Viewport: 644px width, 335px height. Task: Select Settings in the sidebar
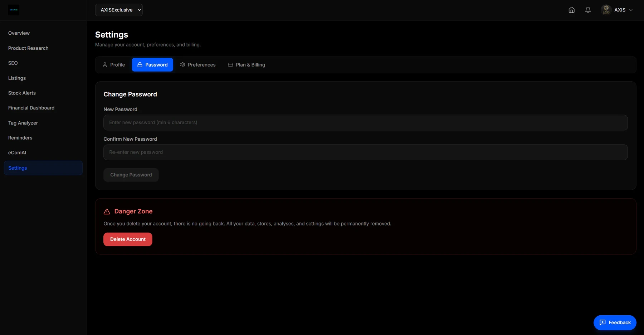pyautogui.click(x=43, y=168)
